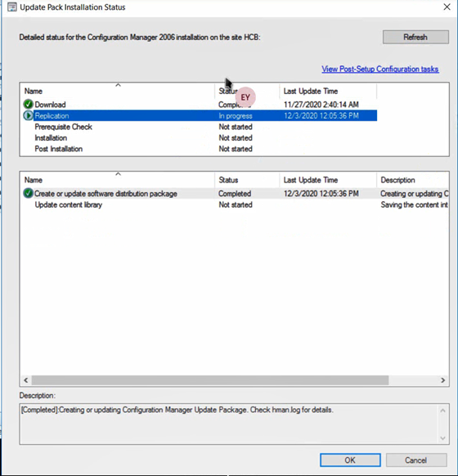Click the down arrow in Description box scrollbar
Viewport: 458px width, 476px height.
click(442, 438)
